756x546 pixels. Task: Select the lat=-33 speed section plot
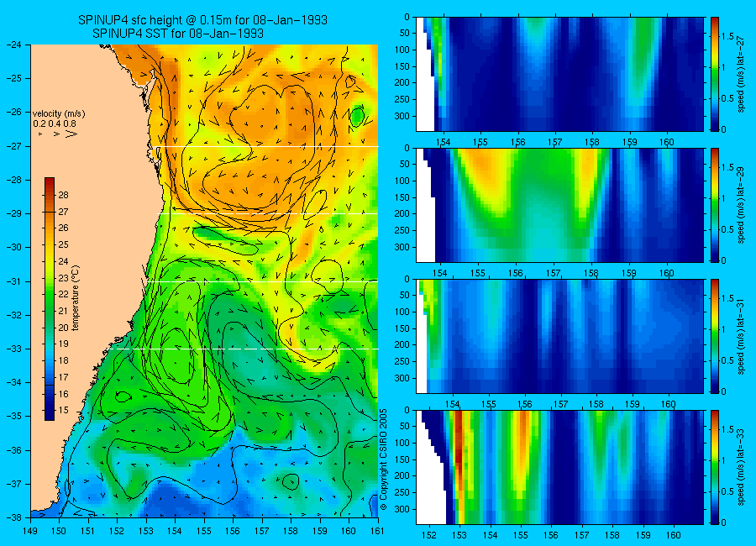coord(559,467)
